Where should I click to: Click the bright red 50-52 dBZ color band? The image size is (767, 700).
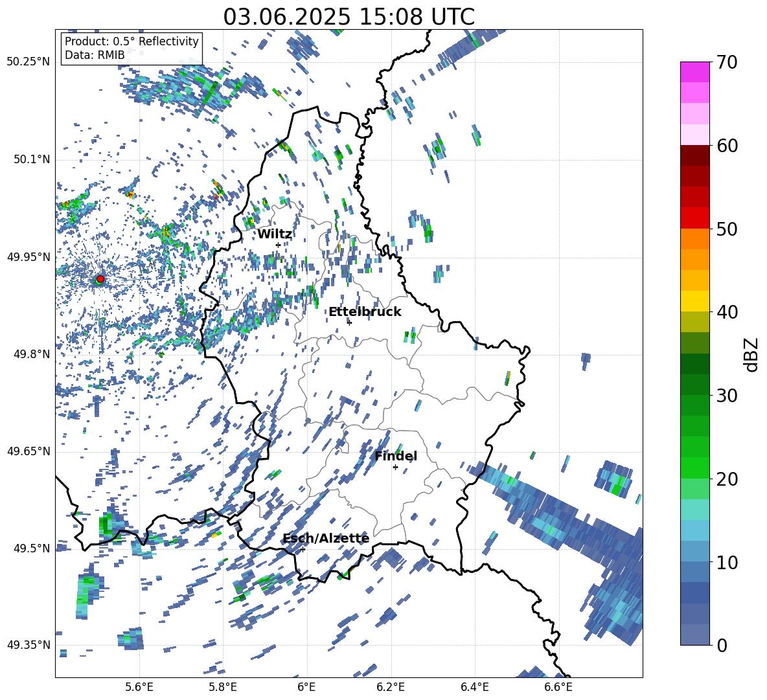click(x=694, y=218)
